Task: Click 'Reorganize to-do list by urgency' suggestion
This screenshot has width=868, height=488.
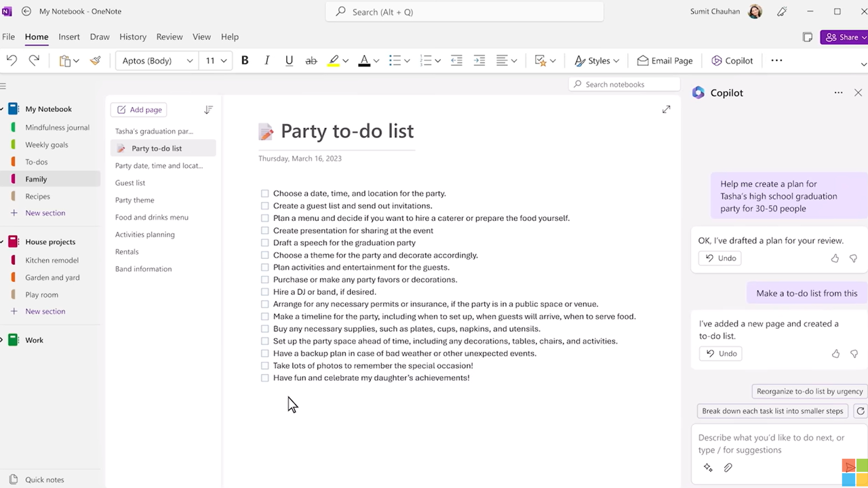Action: pyautogui.click(x=810, y=391)
